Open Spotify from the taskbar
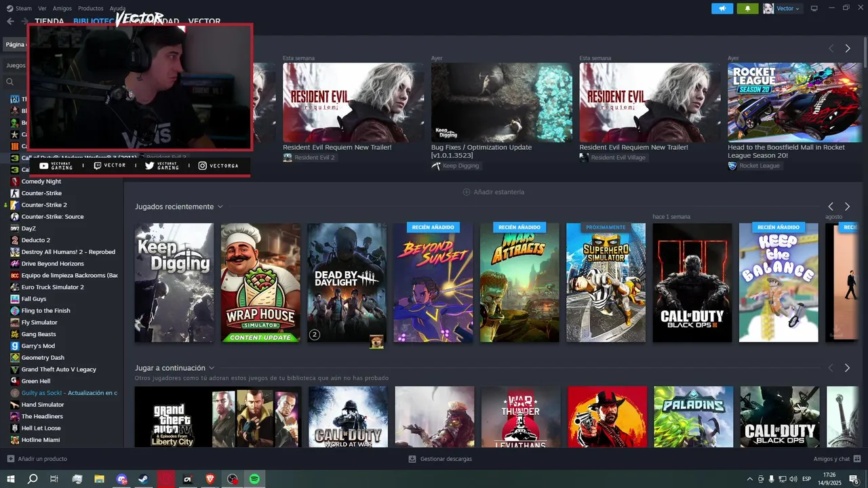The image size is (868, 488). tap(254, 479)
